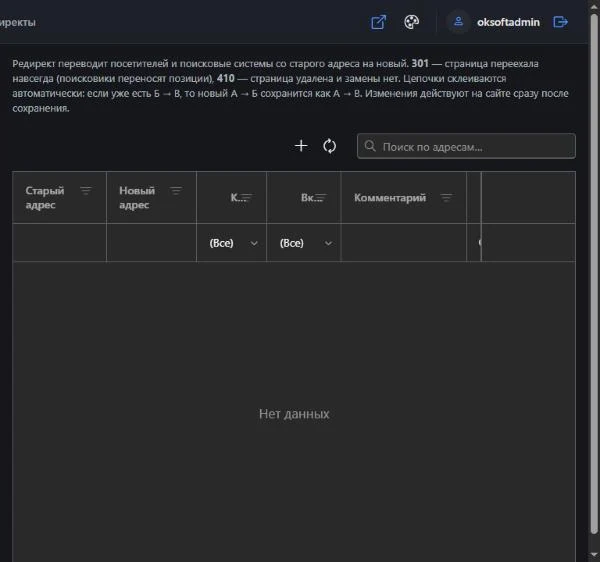The height and width of the screenshot is (562, 600).
Task: Click Старый адрес filter row cell
Action: click(59, 243)
